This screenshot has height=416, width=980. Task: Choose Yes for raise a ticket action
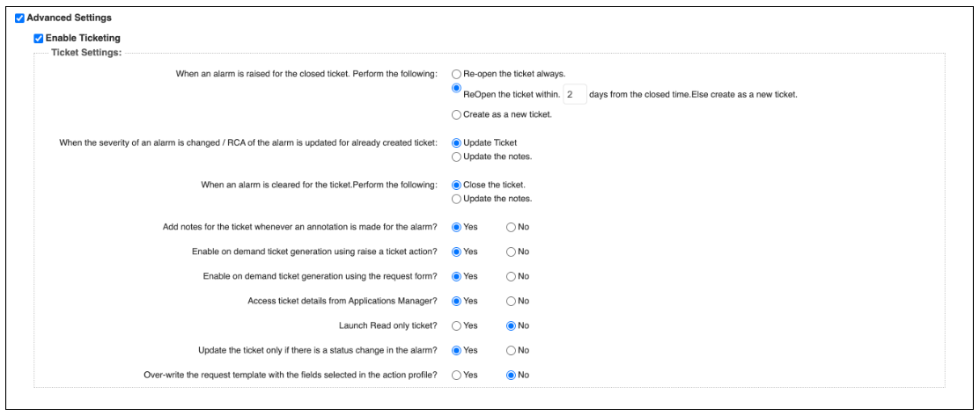[456, 252]
